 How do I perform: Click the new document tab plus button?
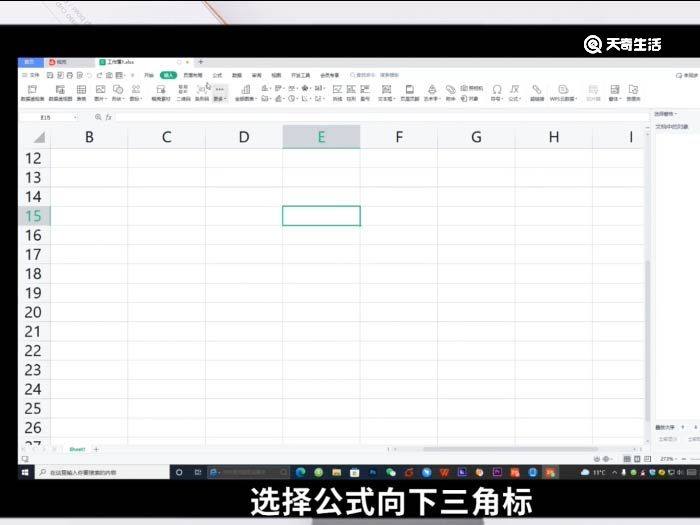(201, 62)
